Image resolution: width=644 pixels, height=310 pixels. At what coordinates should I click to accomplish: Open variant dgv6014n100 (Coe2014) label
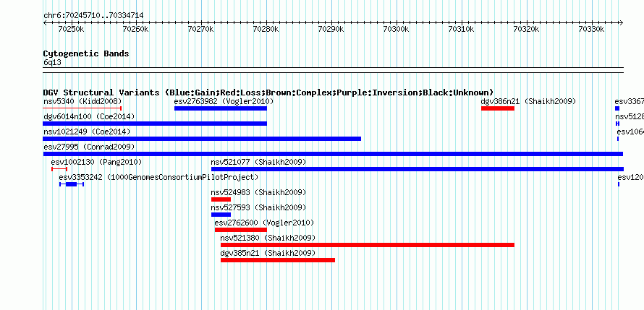click(x=89, y=116)
